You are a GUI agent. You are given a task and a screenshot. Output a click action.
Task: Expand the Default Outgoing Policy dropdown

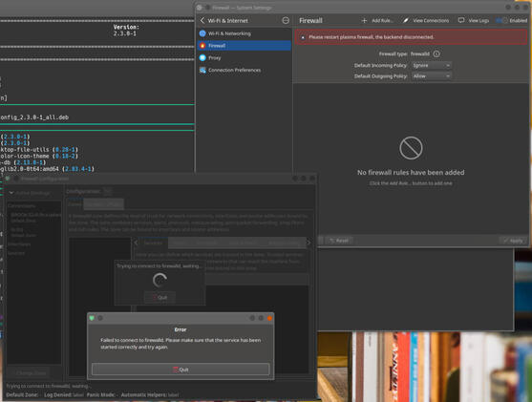point(431,76)
